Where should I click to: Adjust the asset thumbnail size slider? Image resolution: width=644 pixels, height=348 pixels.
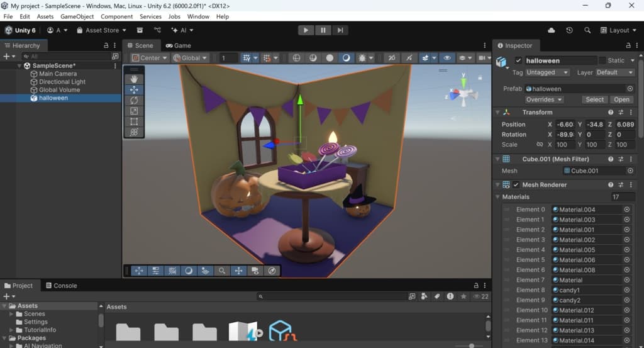[472, 345]
